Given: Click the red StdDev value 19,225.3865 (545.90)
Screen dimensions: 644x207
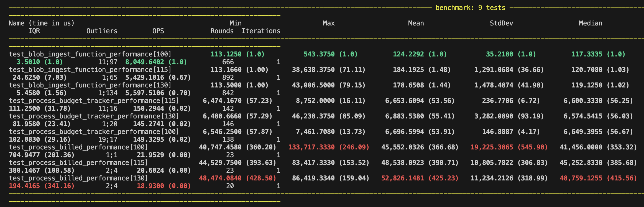Looking at the screenshot, I should tap(509, 147).
